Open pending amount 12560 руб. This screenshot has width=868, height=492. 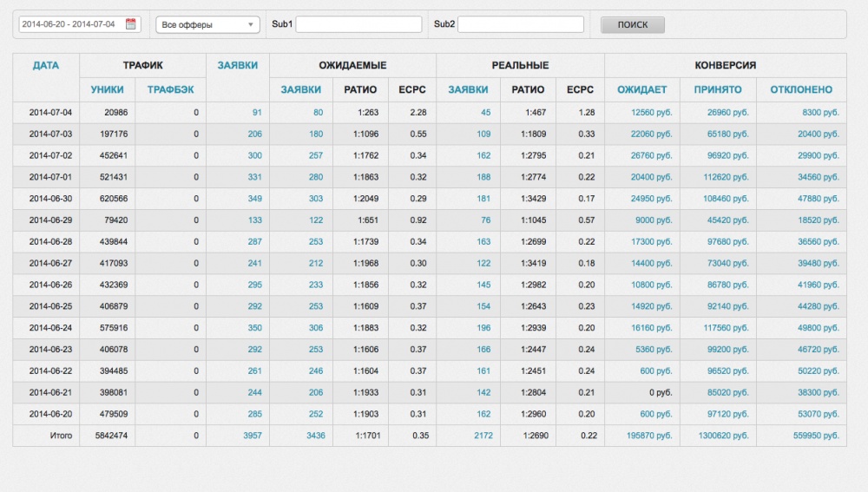652,112
